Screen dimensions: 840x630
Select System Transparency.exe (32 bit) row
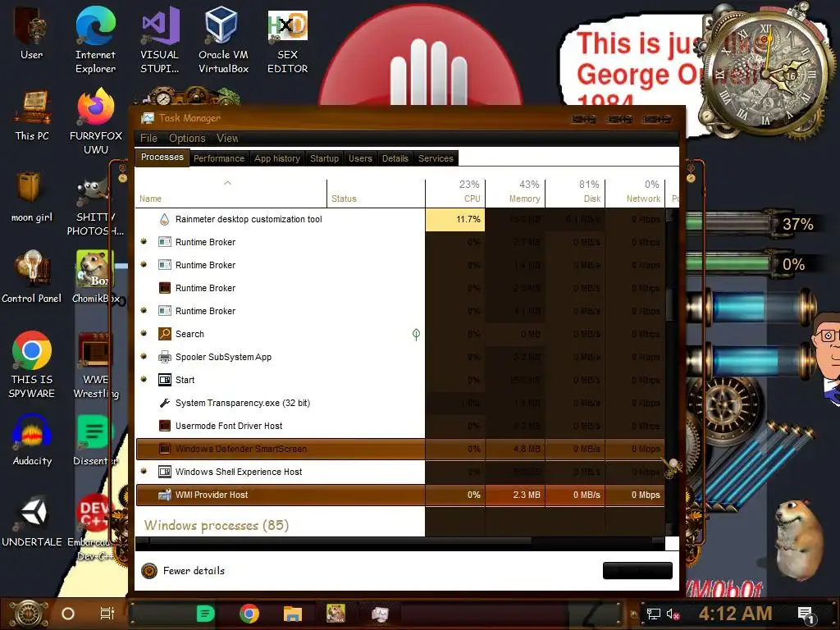click(x=400, y=403)
